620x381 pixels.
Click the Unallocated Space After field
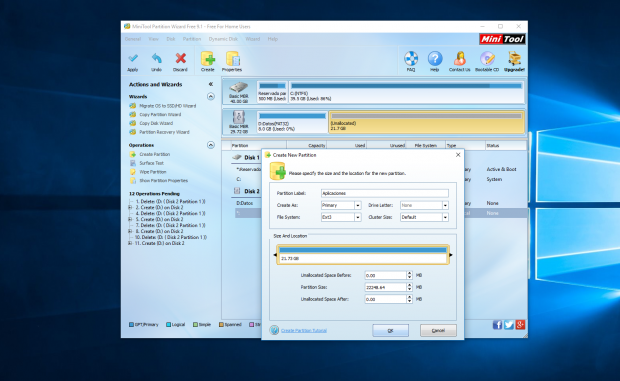[x=385, y=299]
